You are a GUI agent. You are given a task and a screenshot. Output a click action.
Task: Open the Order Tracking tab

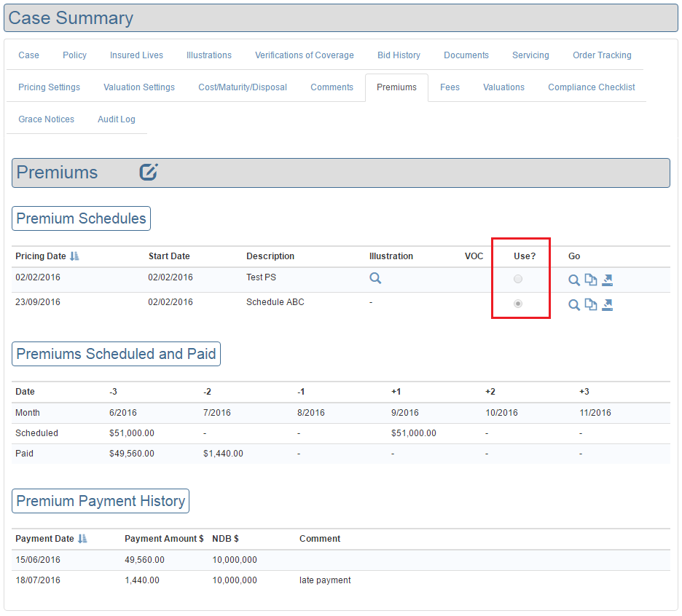[602, 55]
